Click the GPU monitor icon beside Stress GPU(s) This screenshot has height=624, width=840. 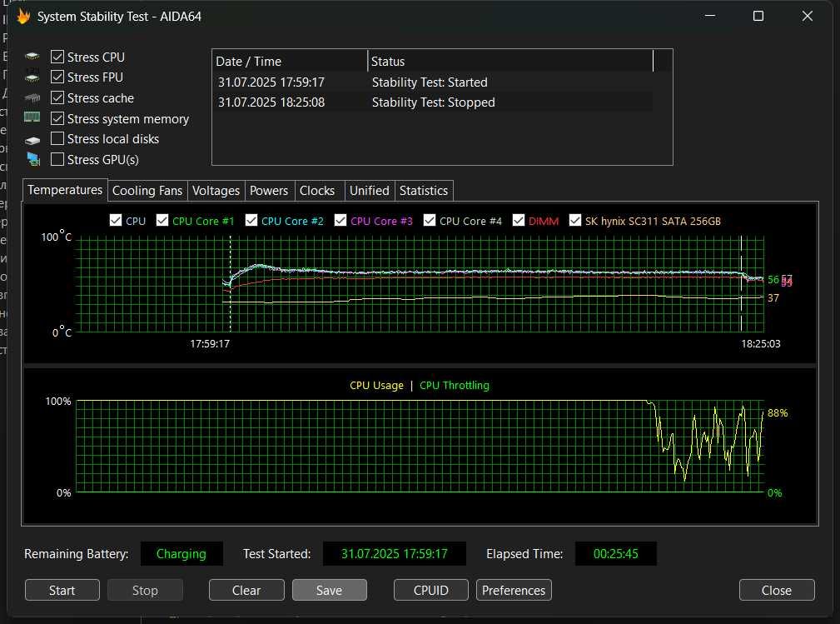33,159
